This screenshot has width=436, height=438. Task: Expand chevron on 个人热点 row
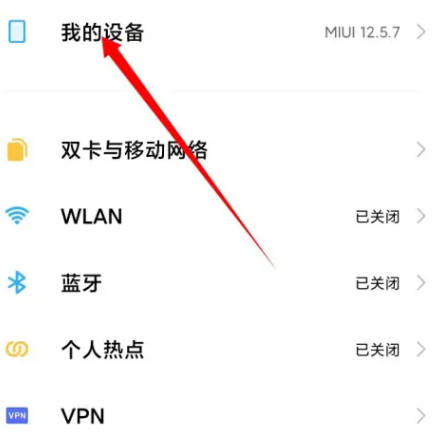click(421, 350)
